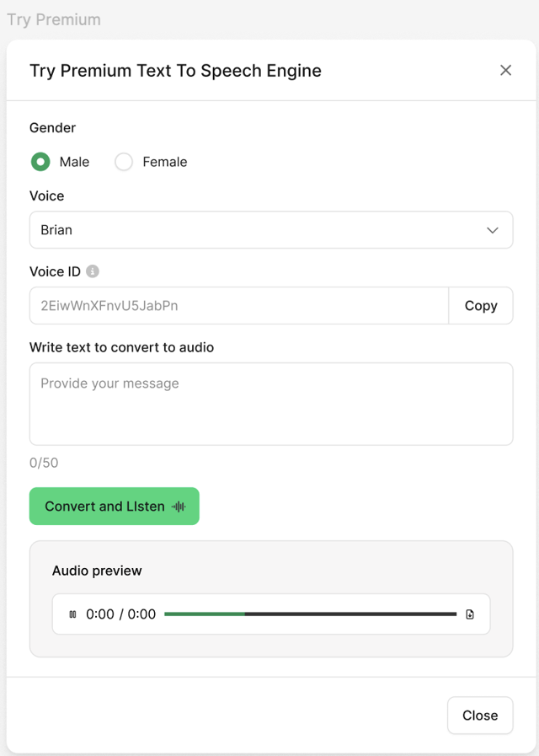Click the Close button at bottom

click(x=480, y=716)
